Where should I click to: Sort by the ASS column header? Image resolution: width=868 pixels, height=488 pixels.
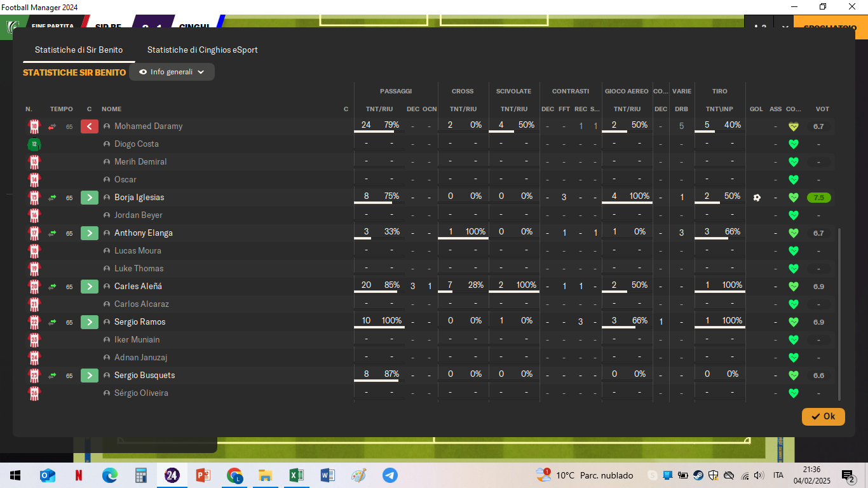(x=776, y=109)
